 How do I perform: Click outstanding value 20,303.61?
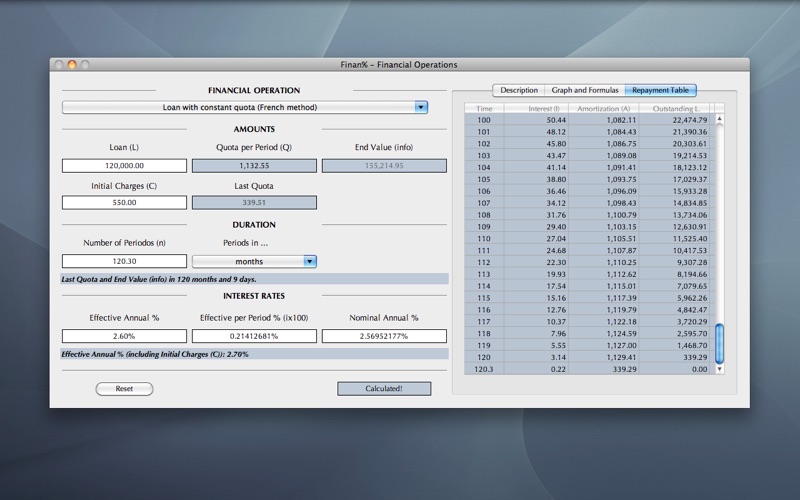(690, 144)
